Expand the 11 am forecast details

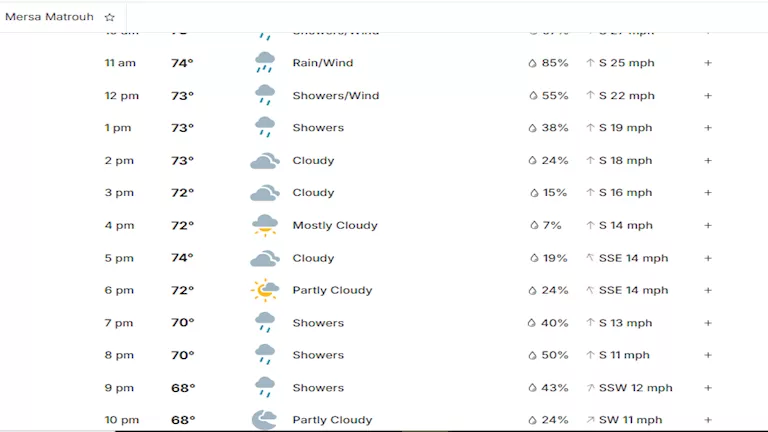(x=708, y=63)
